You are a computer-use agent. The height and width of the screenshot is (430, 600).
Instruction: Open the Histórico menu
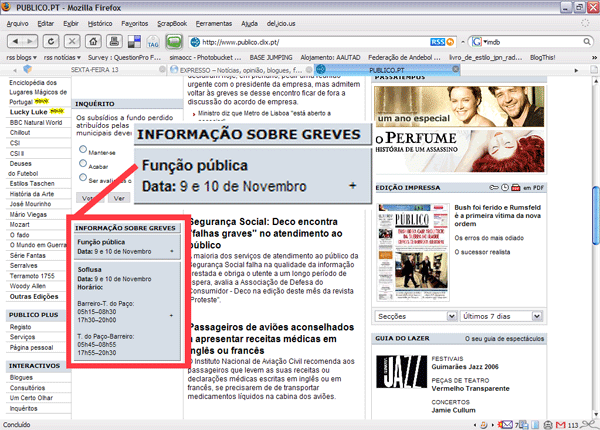pyautogui.click(x=100, y=24)
